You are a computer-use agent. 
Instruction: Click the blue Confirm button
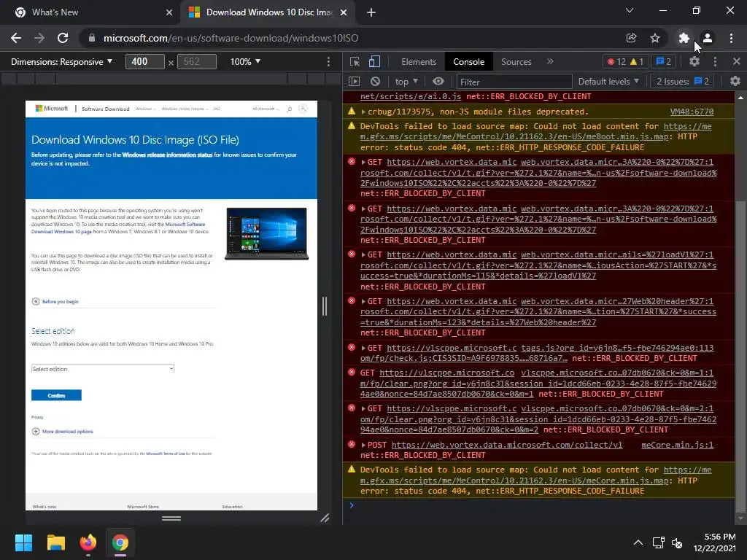coord(56,395)
